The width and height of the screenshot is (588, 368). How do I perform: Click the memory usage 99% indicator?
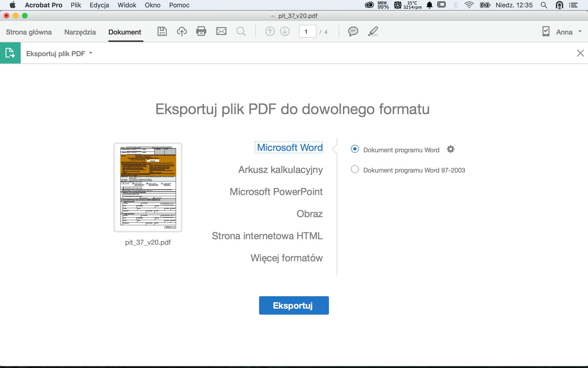(383, 5)
